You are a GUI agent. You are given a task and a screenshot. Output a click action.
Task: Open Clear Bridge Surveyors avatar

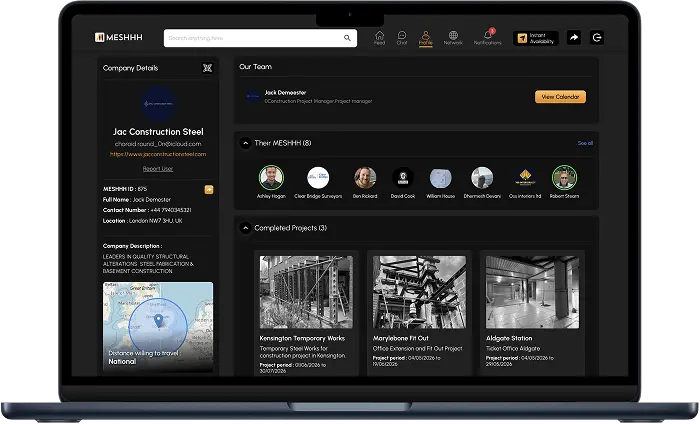pos(318,178)
